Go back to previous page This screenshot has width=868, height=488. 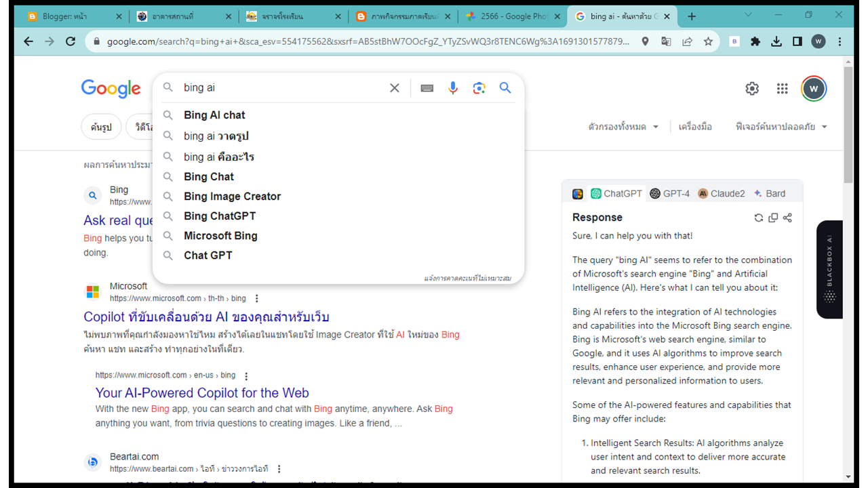click(28, 41)
